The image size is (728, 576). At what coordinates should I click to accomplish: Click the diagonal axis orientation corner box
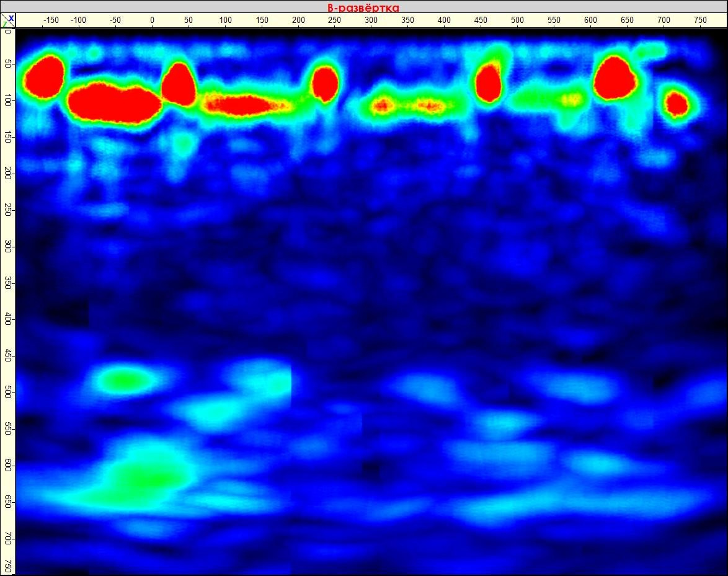point(8,20)
